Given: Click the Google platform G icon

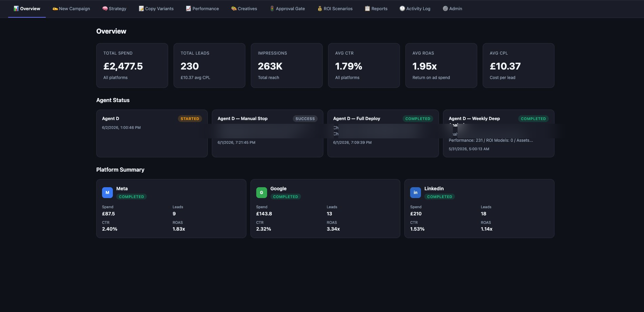Looking at the screenshot, I should tap(261, 193).
